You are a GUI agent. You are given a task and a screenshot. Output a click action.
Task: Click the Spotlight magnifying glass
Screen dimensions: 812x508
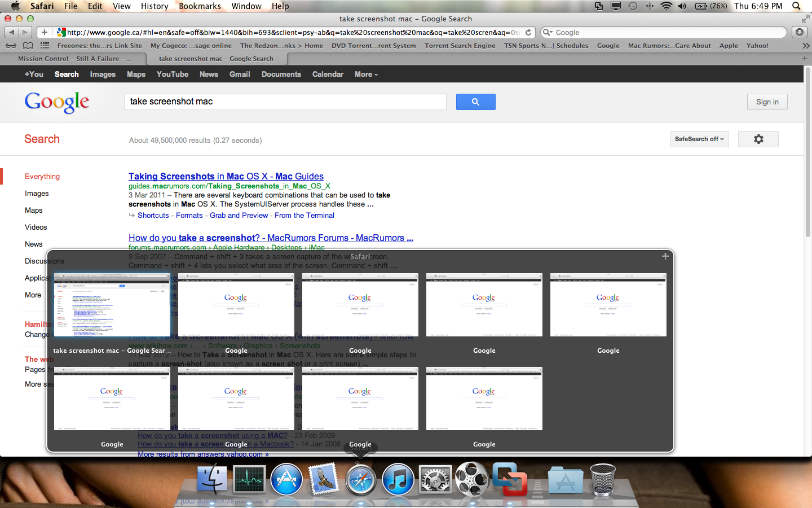[797, 6]
